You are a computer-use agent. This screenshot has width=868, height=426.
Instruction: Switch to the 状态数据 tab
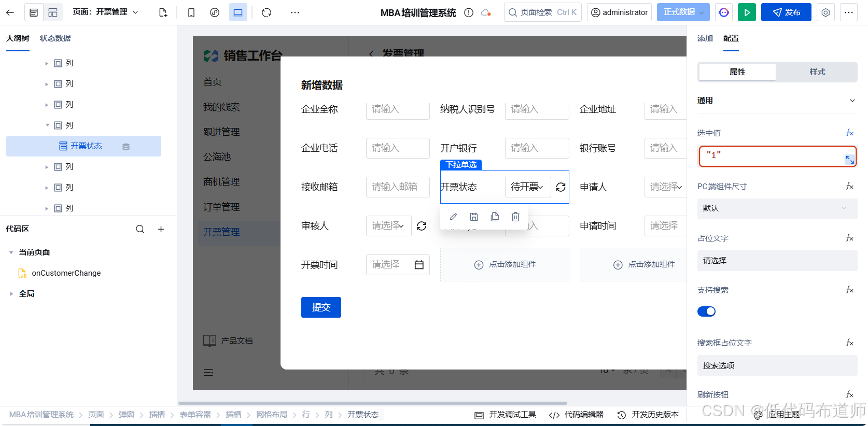point(55,38)
